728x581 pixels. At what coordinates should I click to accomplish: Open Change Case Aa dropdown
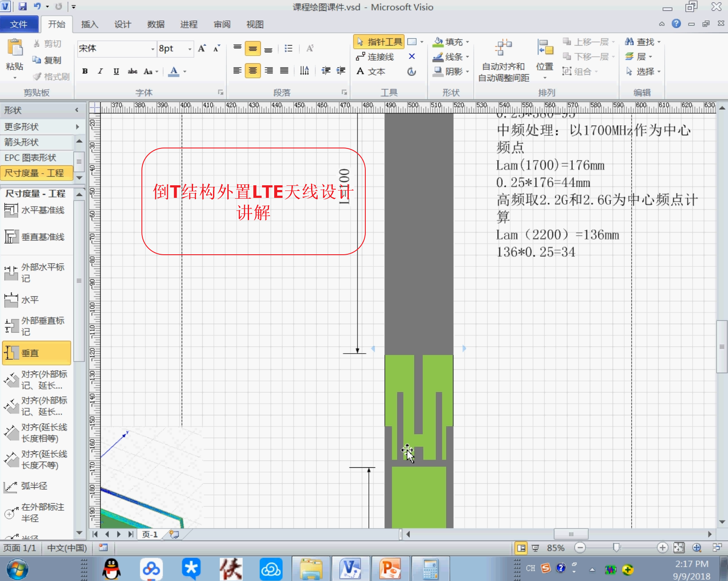[151, 71]
